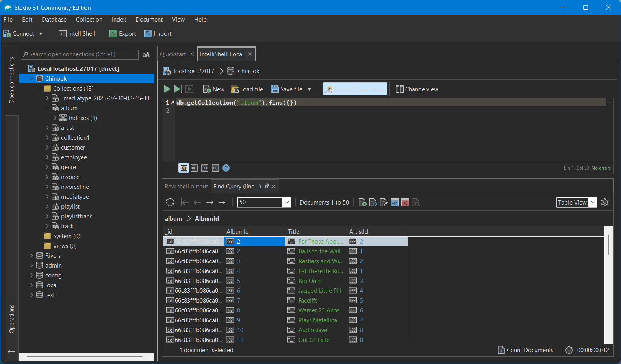Click the outdent code icon
This screenshot has width=621, height=364.
pos(215,168)
